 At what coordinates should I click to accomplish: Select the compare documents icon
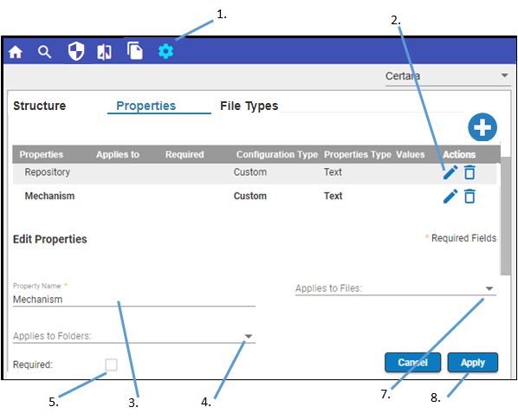[104, 52]
